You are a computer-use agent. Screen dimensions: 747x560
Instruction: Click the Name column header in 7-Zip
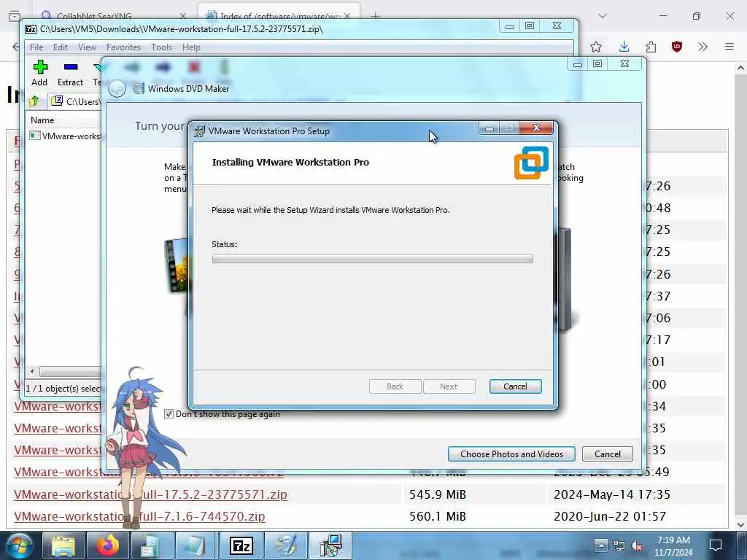(64, 120)
